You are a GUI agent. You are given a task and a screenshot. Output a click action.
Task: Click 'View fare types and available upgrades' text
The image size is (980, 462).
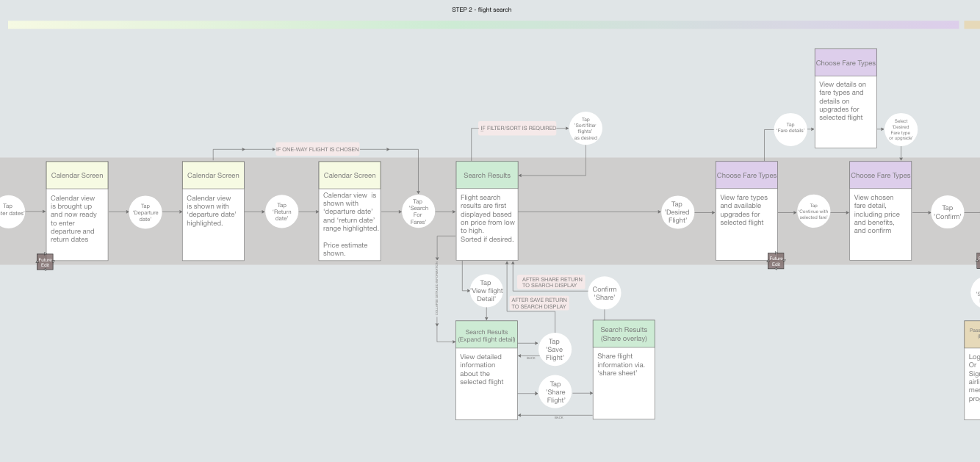tap(743, 210)
